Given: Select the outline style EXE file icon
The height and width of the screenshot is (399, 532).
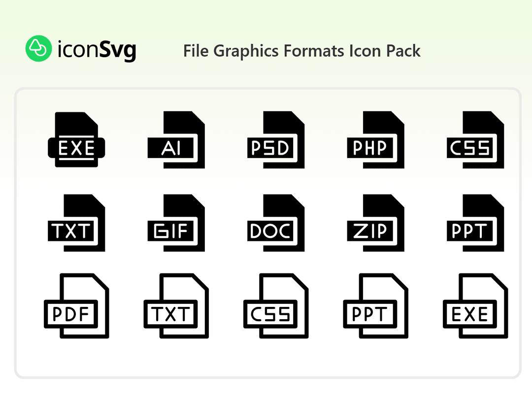Looking at the screenshot, I should tap(475, 306).
